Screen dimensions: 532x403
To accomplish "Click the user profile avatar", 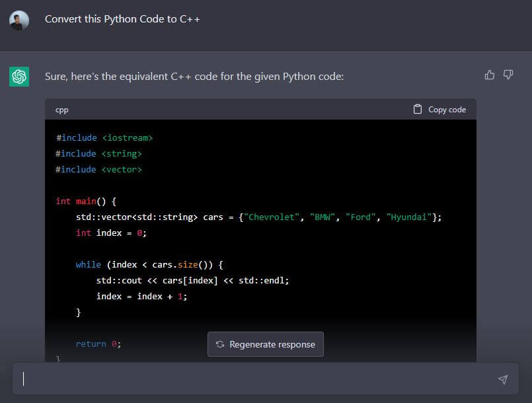I will coord(19,20).
